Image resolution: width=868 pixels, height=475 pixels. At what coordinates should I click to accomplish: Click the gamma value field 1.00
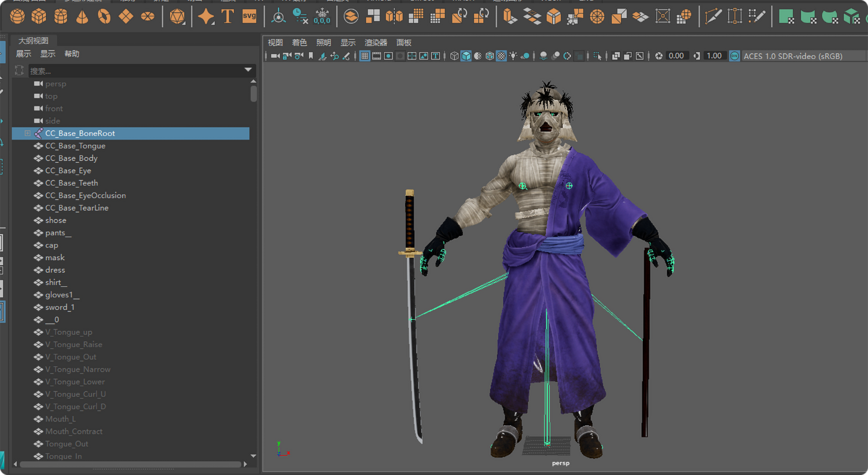[714, 56]
